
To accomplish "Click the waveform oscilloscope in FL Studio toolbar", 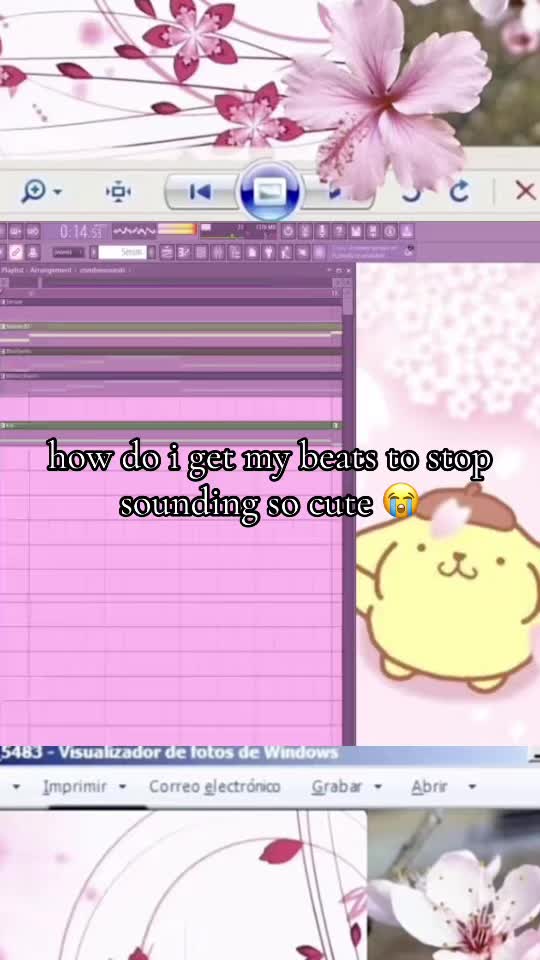I will [x=134, y=231].
